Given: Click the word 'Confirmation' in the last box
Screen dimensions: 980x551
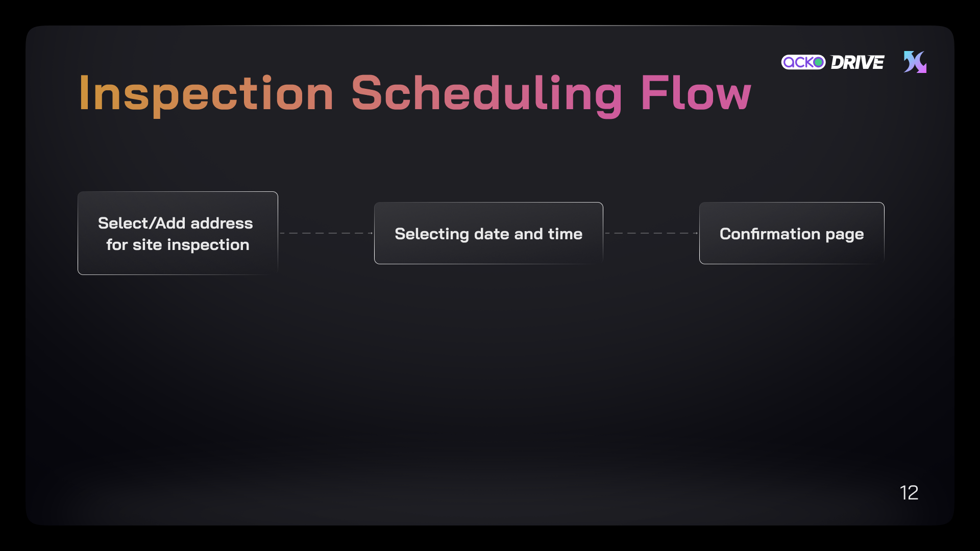Looking at the screenshot, I should click(x=770, y=234).
